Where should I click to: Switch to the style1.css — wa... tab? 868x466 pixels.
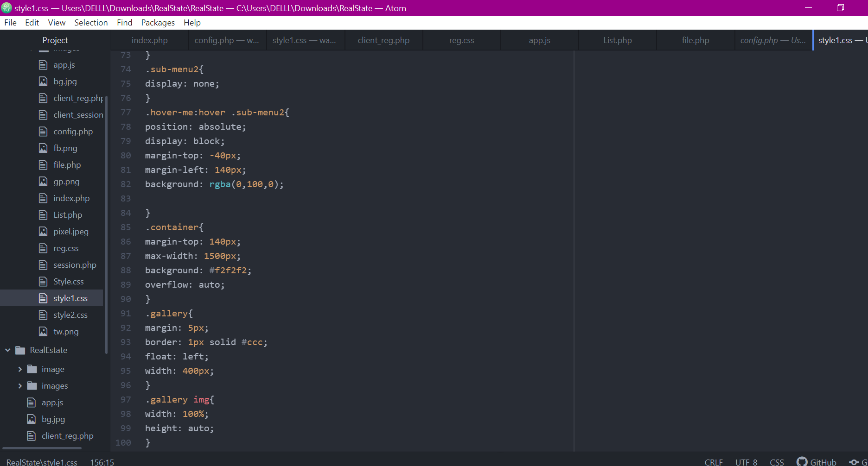[305, 40]
